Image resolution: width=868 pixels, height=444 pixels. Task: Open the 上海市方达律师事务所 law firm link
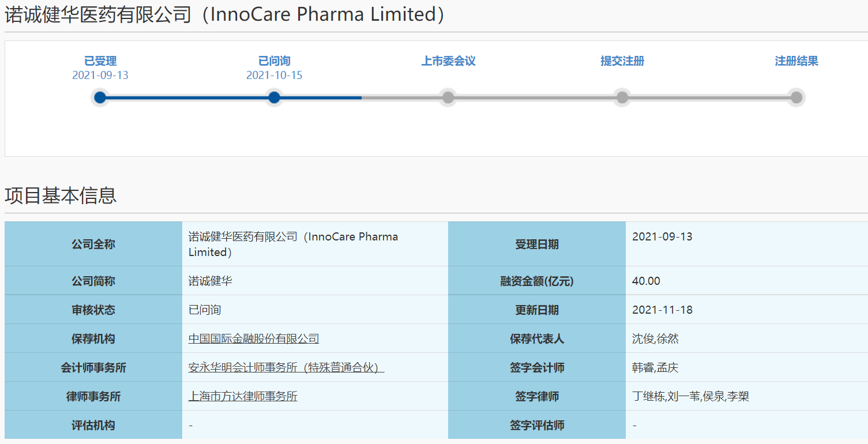tap(243, 396)
